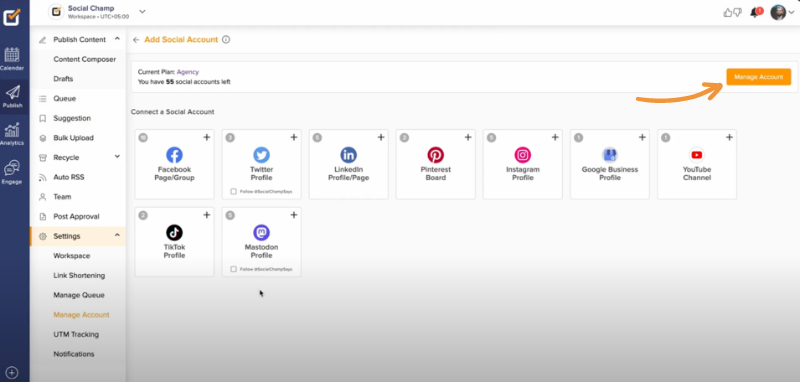Connect a Facebook Page/Group
800x382 pixels.
click(174, 164)
